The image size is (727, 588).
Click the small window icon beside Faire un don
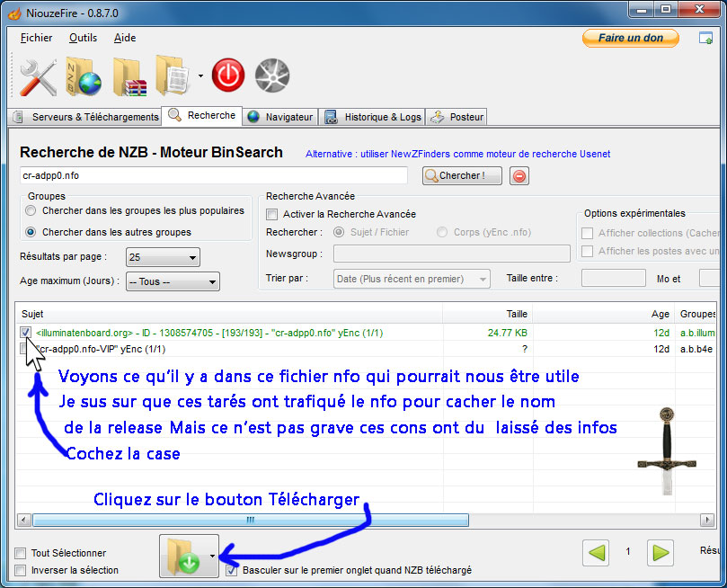pos(705,38)
